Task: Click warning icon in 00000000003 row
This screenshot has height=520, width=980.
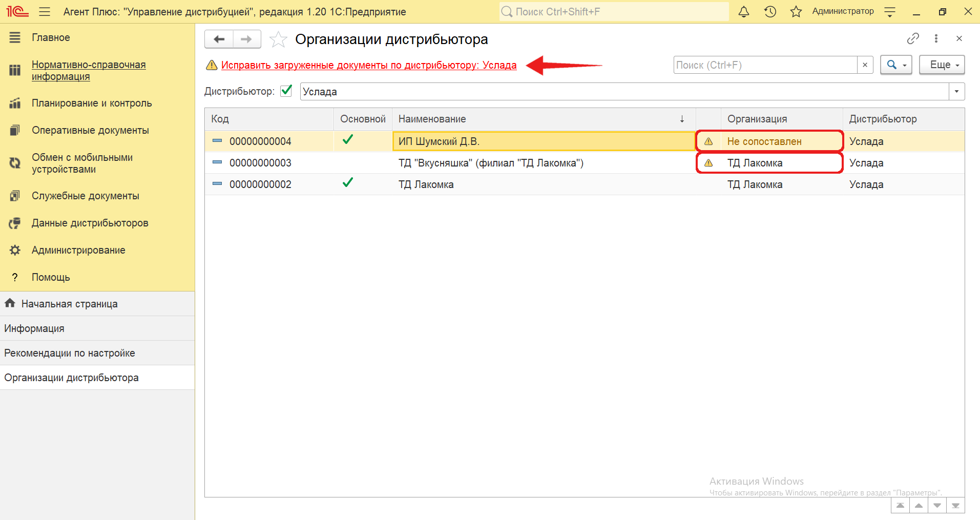Action: tap(708, 163)
